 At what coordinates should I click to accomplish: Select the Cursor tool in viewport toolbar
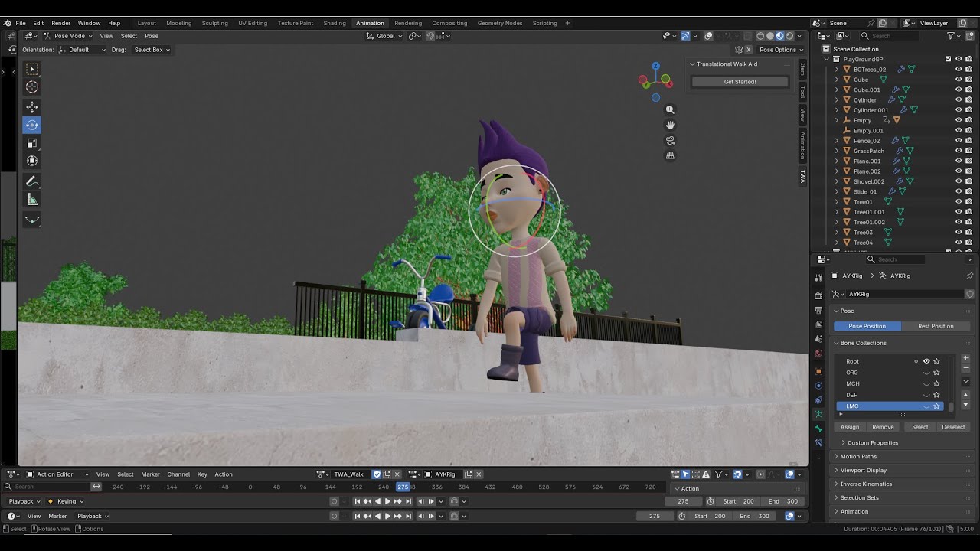pos(32,87)
